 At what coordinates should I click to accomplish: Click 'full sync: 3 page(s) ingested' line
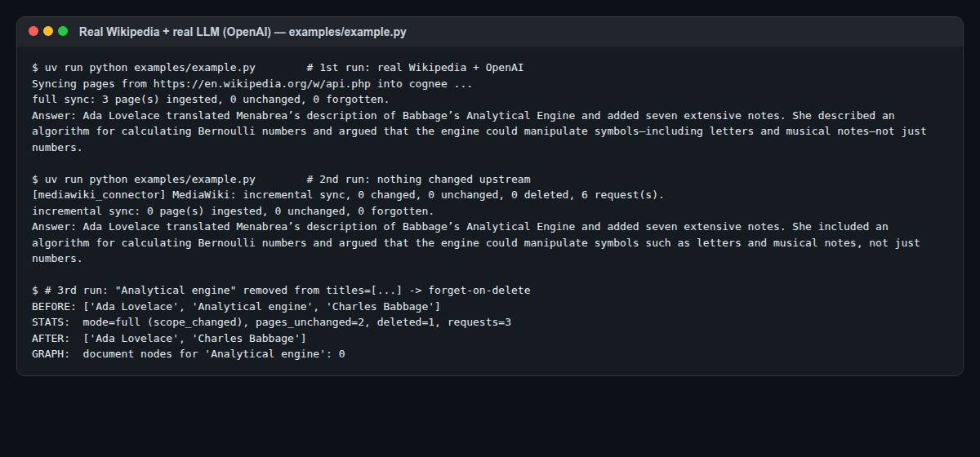click(211, 99)
